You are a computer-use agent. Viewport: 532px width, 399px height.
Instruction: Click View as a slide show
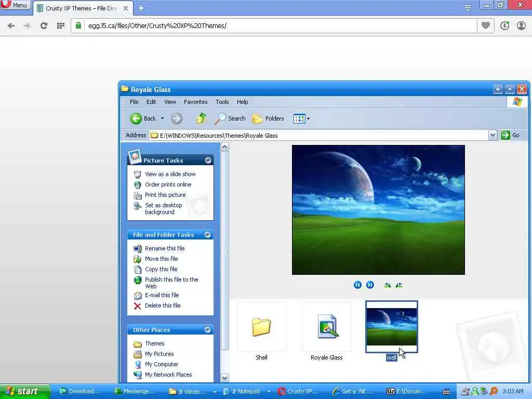[x=170, y=174]
